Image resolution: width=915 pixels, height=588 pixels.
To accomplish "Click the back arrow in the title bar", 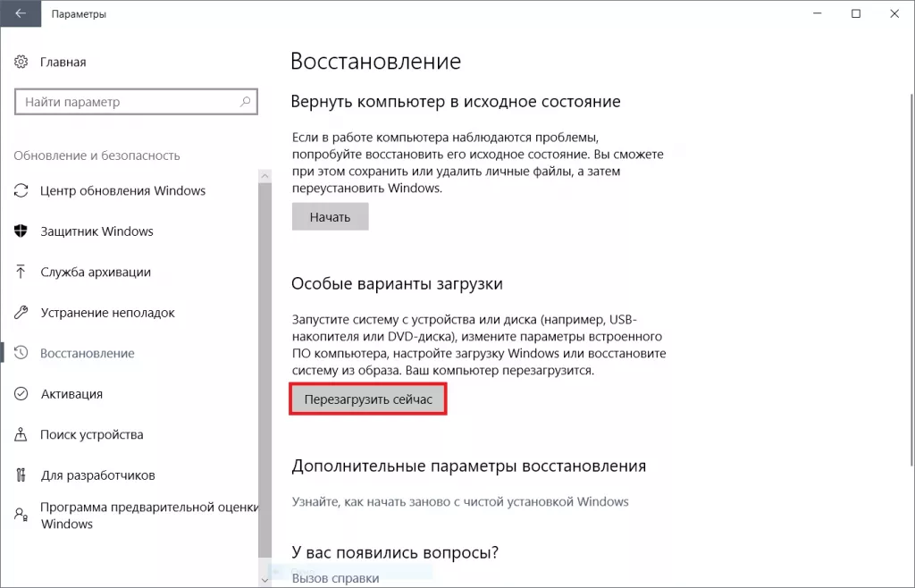I will coord(20,14).
